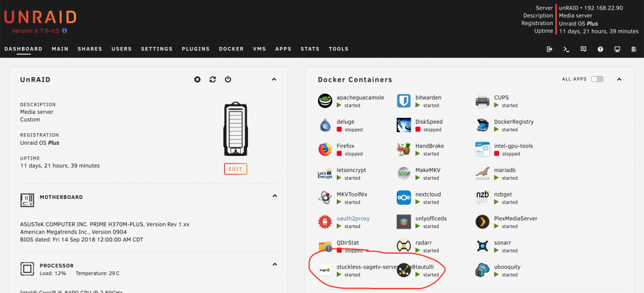This screenshot has width=644, height=293.
Task: Collapse the UnRAID panel
Action: coord(274,79)
